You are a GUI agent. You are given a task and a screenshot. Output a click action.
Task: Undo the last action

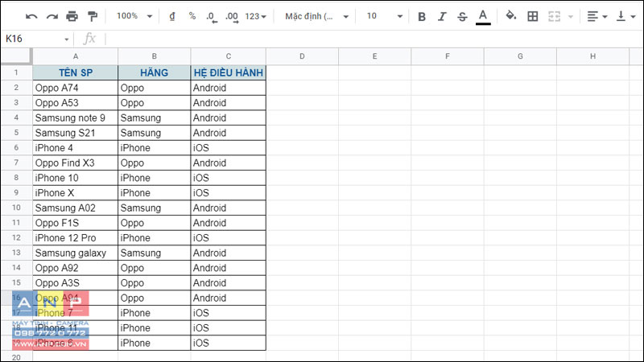[x=31, y=16]
